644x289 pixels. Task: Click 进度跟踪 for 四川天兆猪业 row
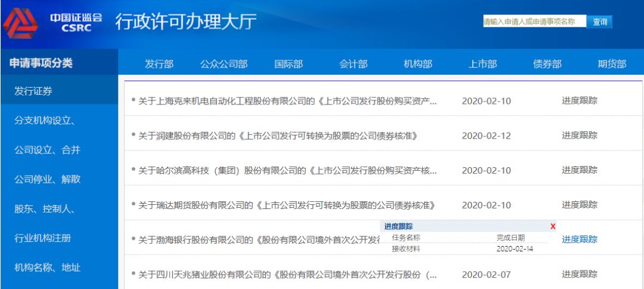coord(580,274)
